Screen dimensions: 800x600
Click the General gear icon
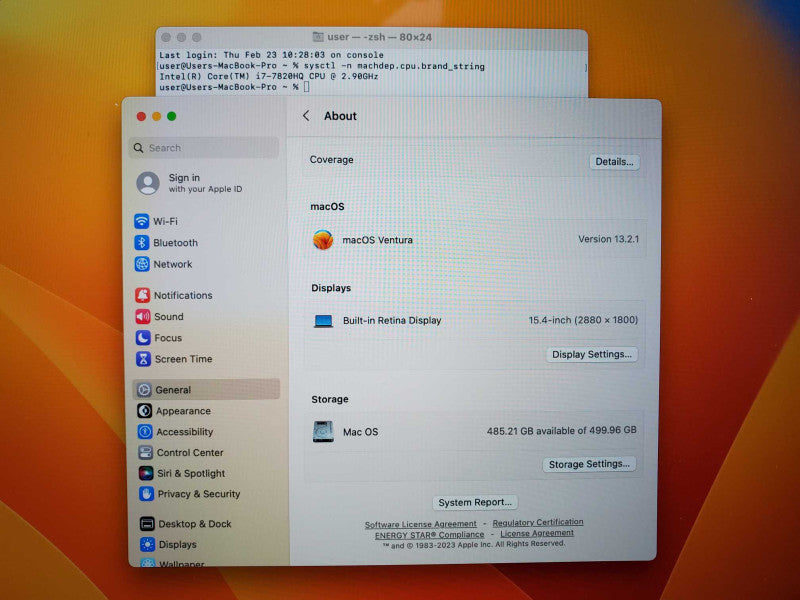point(144,390)
